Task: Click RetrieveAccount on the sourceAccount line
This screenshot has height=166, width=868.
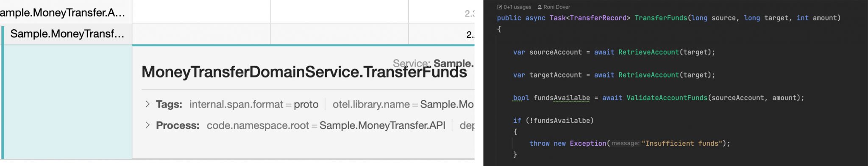Action: 648,52
